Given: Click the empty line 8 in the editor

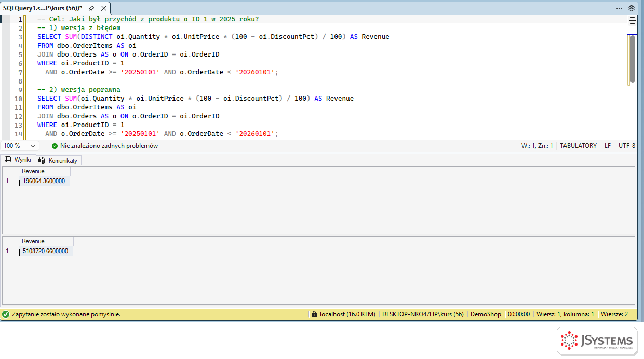Looking at the screenshot, I should [327, 81].
